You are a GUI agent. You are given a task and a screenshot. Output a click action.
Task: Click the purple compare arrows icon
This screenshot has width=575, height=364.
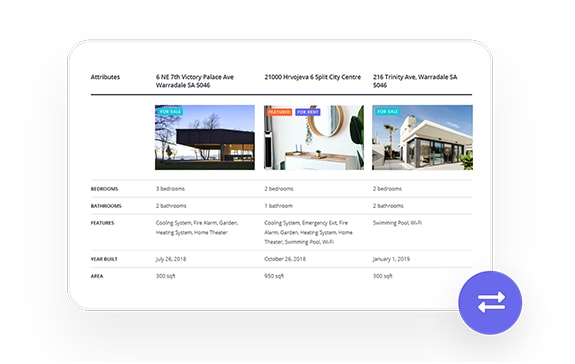(x=490, y=303)
